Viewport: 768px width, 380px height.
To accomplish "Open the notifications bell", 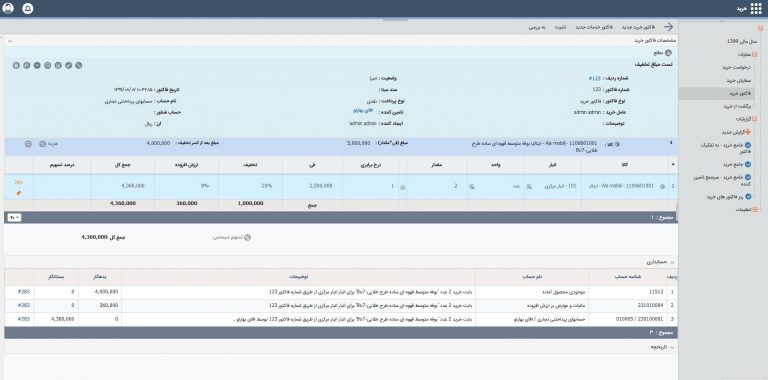I will 28,9.
